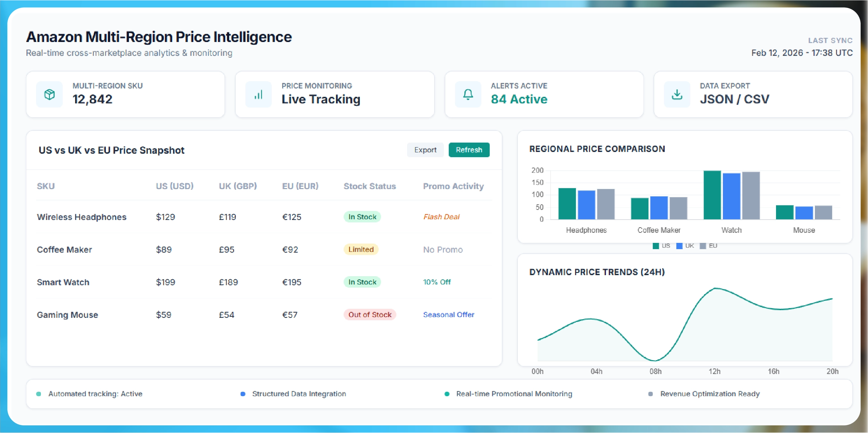This screenshot has height=433, width=868.
Task: Select the blue Structured Data Integration dot
Action: (243, 394)
